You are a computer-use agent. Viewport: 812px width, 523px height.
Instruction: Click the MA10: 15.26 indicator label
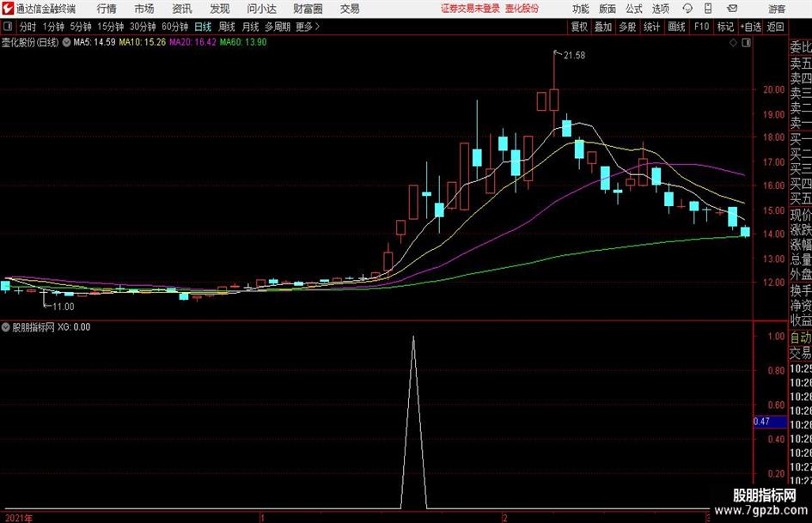coord(143,42)
